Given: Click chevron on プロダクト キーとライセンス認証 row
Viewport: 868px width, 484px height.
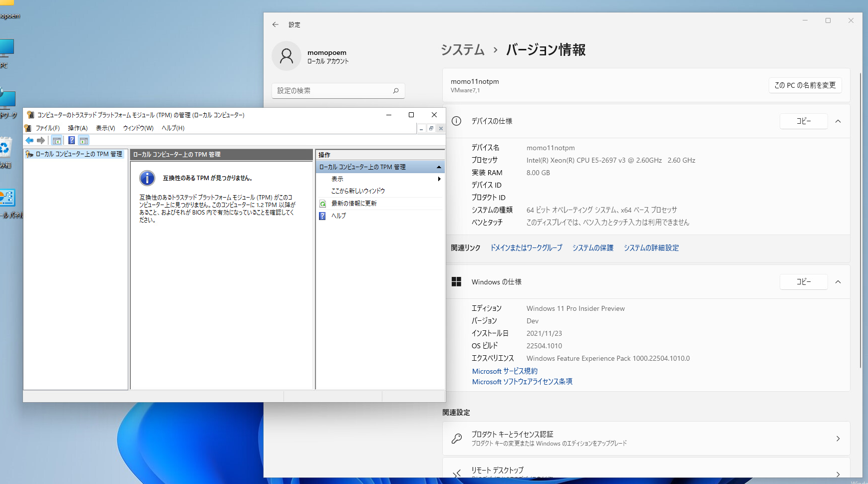Looking at the screenshot, I should point(838,439).
